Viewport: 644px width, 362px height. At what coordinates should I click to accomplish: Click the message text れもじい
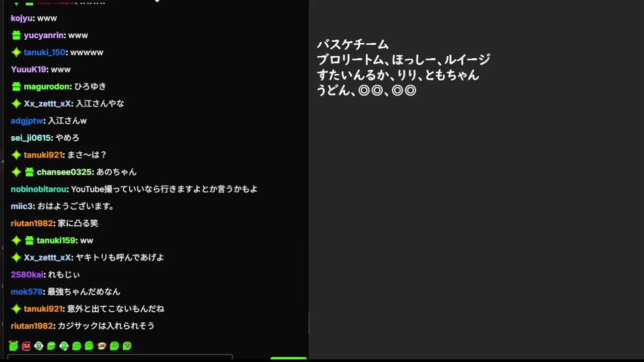(63, 275)
